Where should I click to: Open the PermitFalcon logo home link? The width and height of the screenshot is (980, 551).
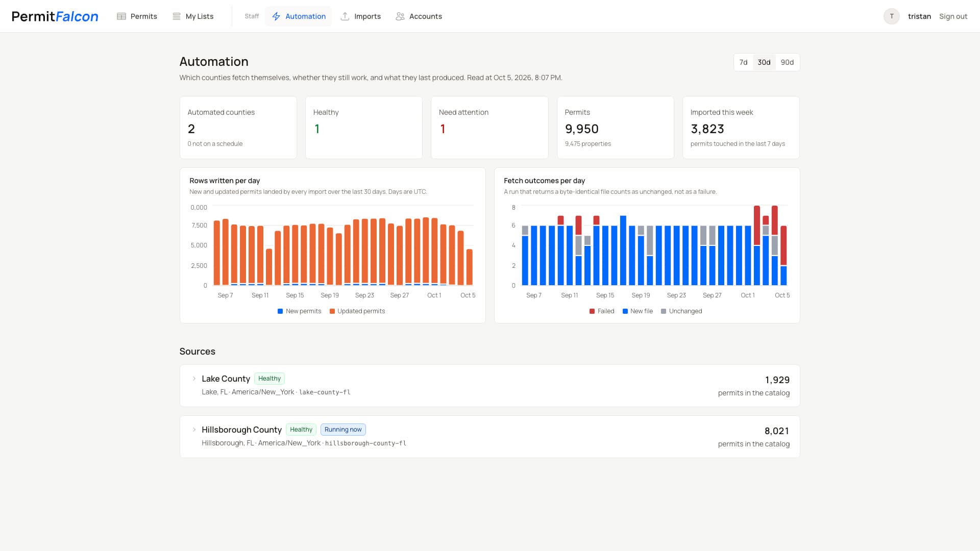[x=55, y=16]
